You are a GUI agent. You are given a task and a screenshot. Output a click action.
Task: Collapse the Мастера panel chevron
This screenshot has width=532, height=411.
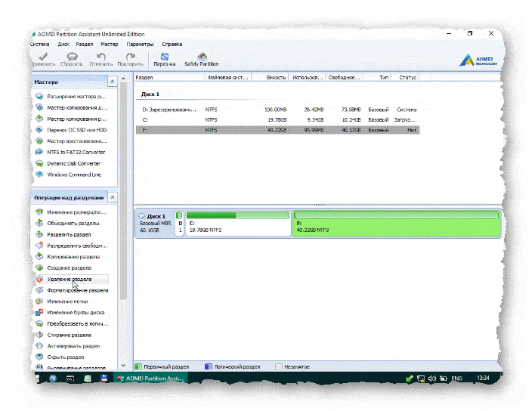[x=112, y=82]
